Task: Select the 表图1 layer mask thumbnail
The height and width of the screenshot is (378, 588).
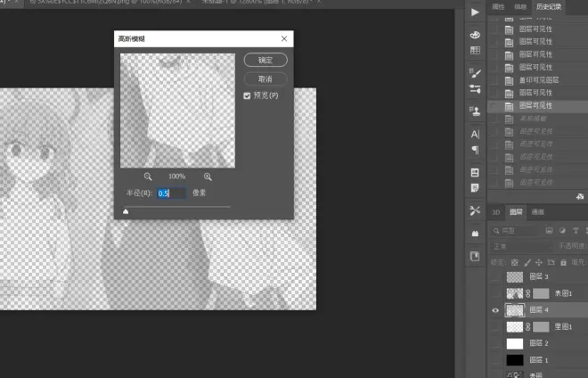Action: click(x=541, y=293)
